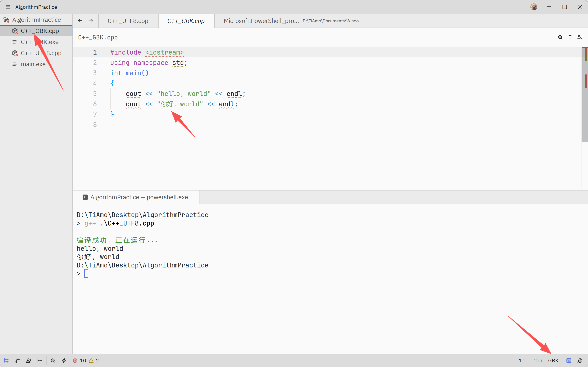This screenshot has height=367, width=588.
Task: Open the outline panel icon
Action: 40,360
